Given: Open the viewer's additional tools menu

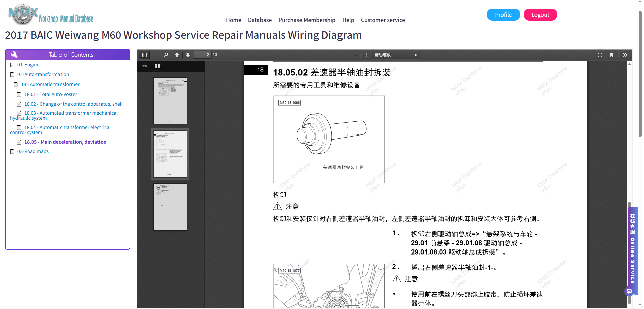Looking at the screenshot, I should (625, 55).
